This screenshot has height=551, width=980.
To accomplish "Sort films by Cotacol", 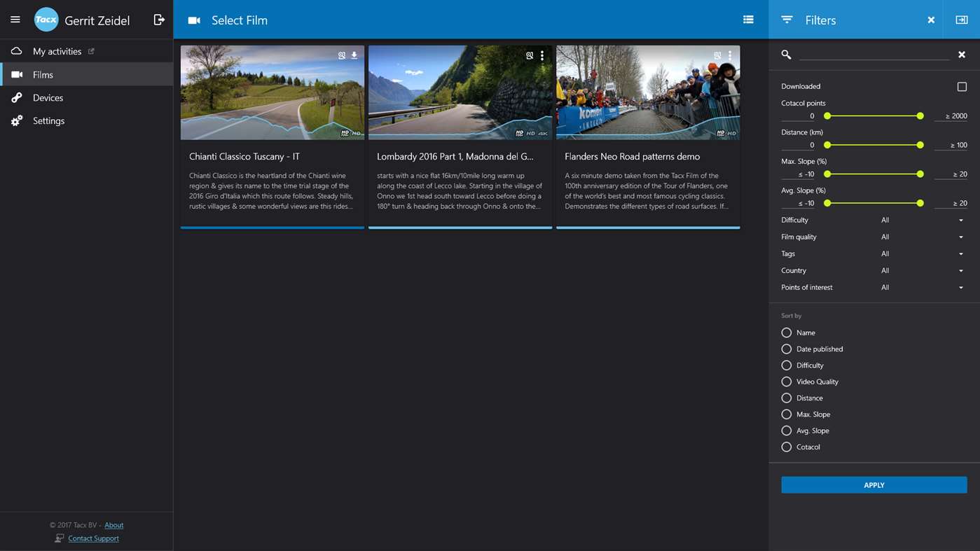I will 787,447.
